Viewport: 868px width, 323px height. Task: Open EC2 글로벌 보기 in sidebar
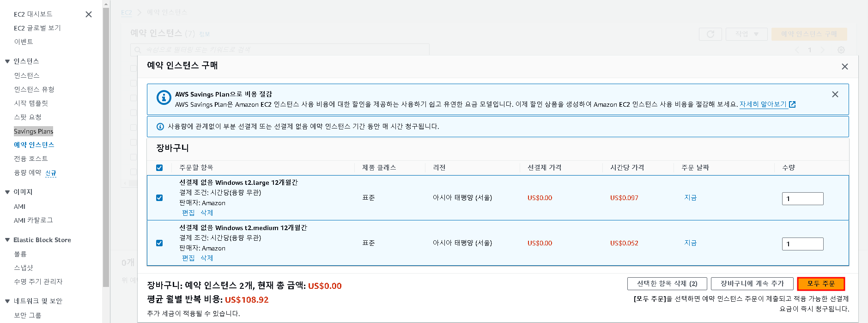[37, 28]
